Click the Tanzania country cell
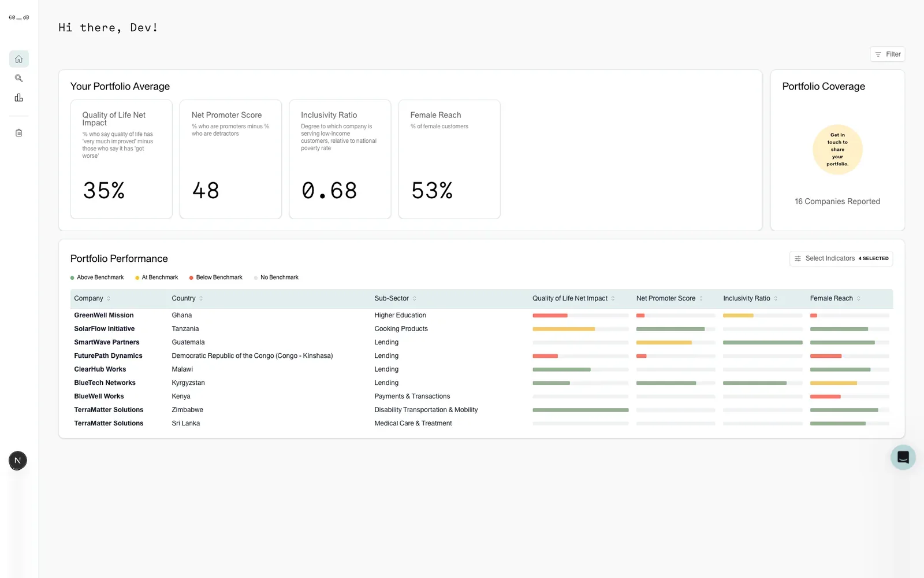This screenshot has width=924, height=578. click(185, 329)
